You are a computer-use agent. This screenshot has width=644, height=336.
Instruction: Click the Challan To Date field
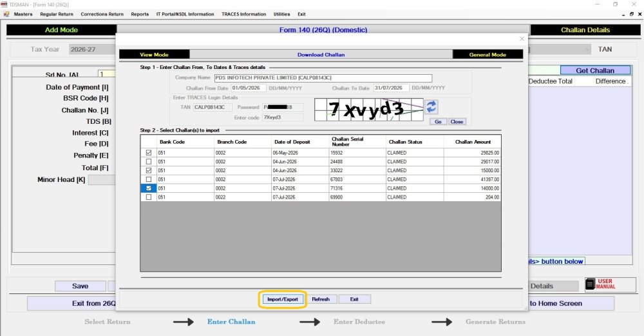392,88
